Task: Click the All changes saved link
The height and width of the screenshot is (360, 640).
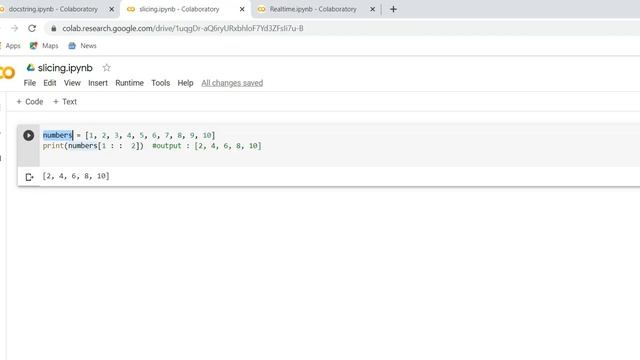Action: (232, 83)
